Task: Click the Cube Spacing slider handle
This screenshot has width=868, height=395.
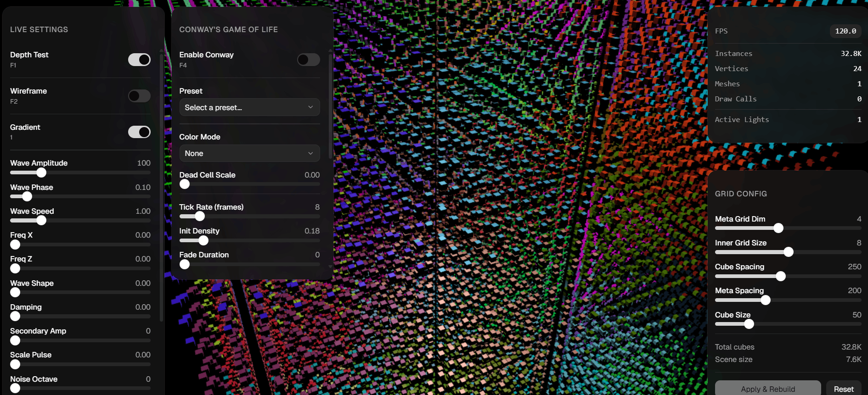Action: pos(781,276)
